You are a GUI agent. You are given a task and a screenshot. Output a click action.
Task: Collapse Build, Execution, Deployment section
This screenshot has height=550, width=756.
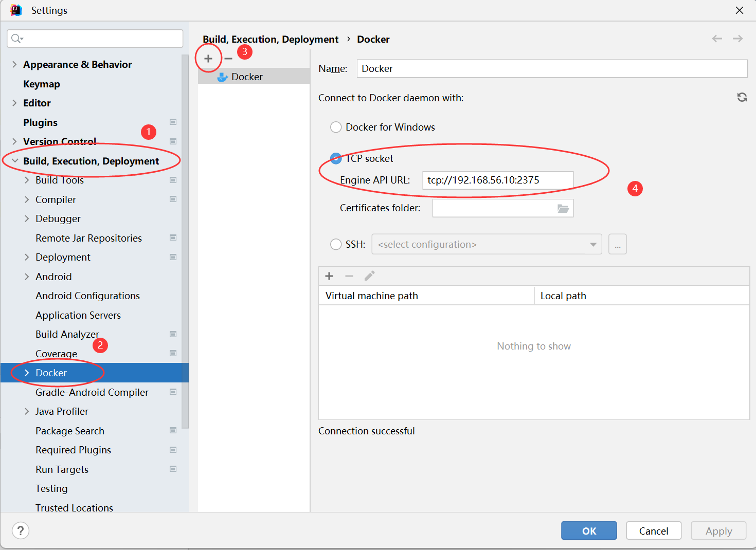[14, 161]
